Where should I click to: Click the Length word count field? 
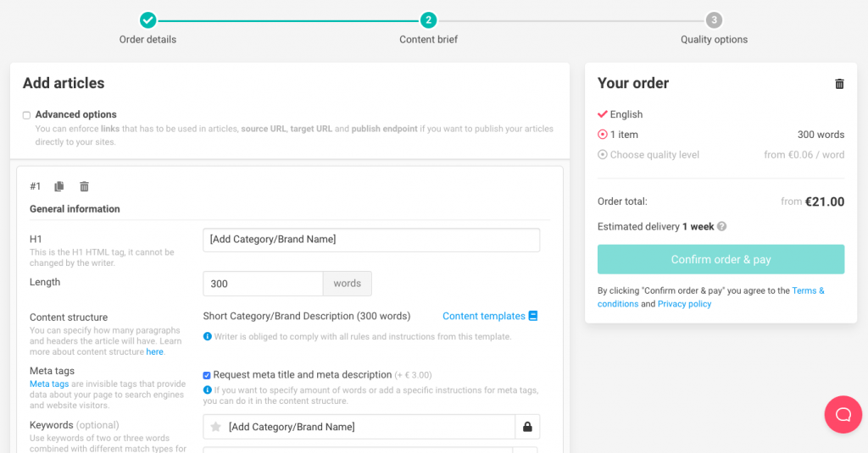pyautogui.click(x=263, y=284)
